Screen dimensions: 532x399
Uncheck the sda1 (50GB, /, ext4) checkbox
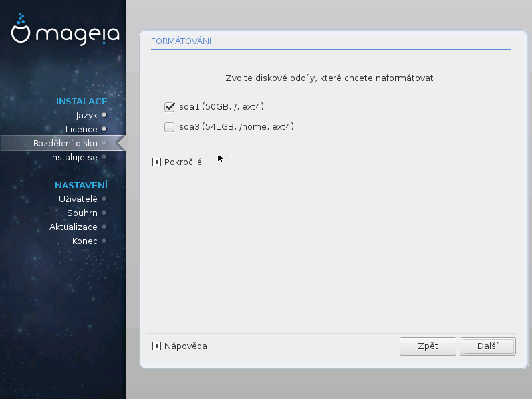click(170, 107)
